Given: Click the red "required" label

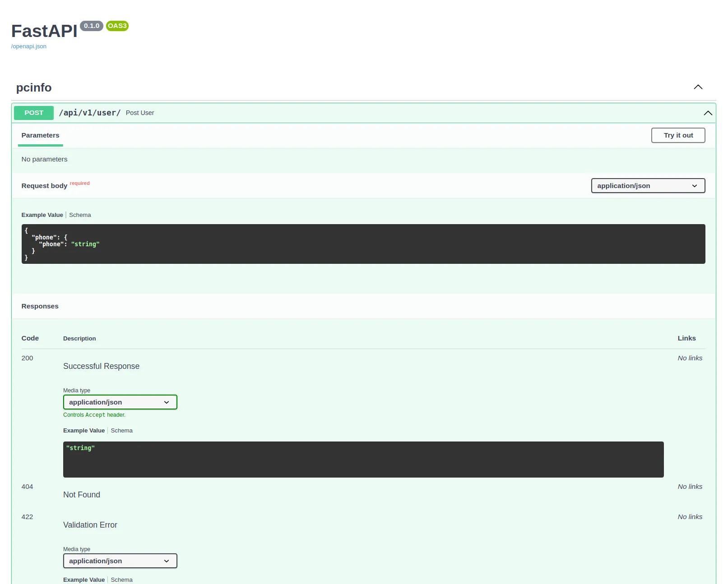Looking at the screenshot, I should 80,183.
